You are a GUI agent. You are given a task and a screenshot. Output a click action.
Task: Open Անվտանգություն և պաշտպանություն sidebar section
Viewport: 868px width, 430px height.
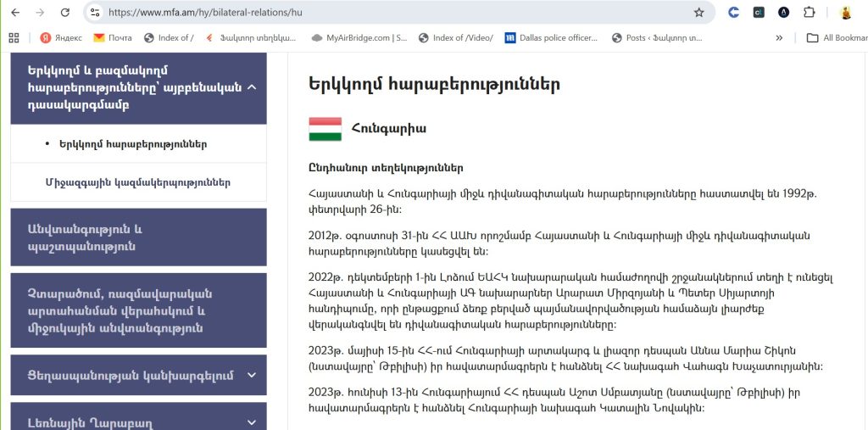coord(138,237)
